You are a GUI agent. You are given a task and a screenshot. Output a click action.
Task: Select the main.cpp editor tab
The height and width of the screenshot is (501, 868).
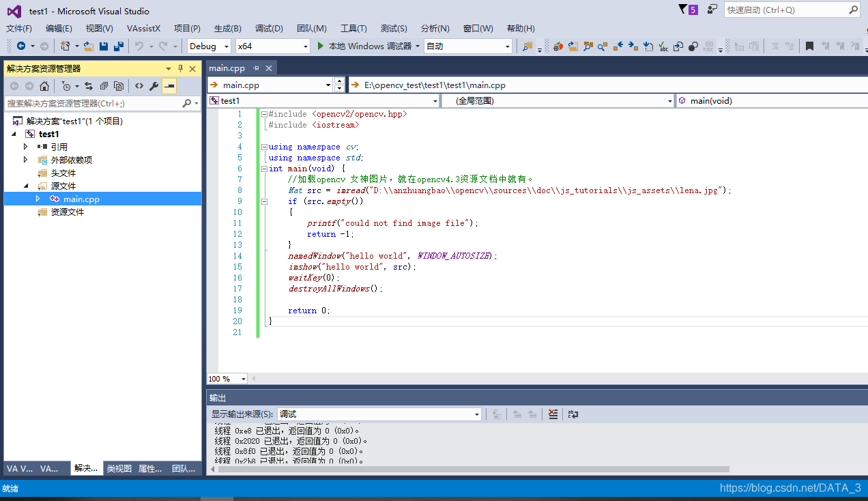coord(227,68)
